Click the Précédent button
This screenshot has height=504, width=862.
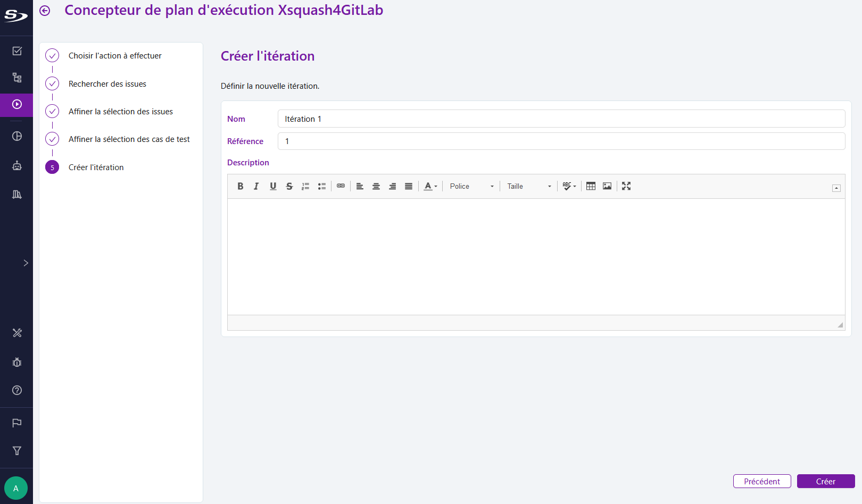[x=761, y=481]
